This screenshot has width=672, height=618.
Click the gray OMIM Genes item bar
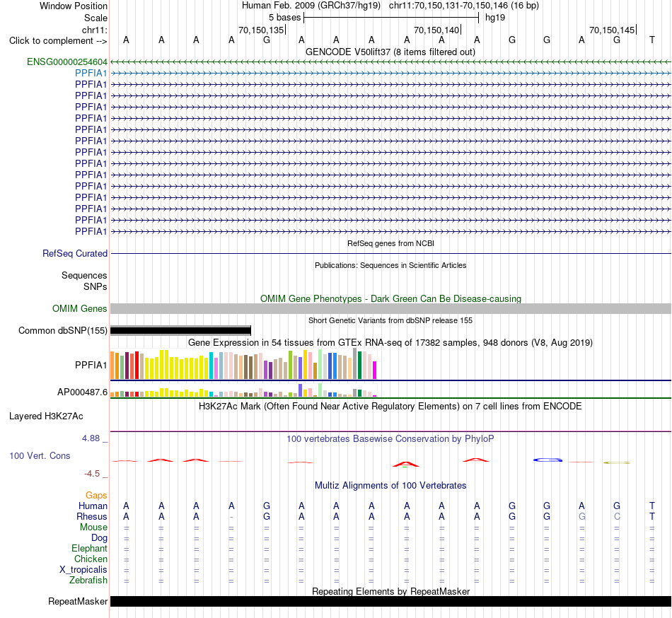[390, 309]
